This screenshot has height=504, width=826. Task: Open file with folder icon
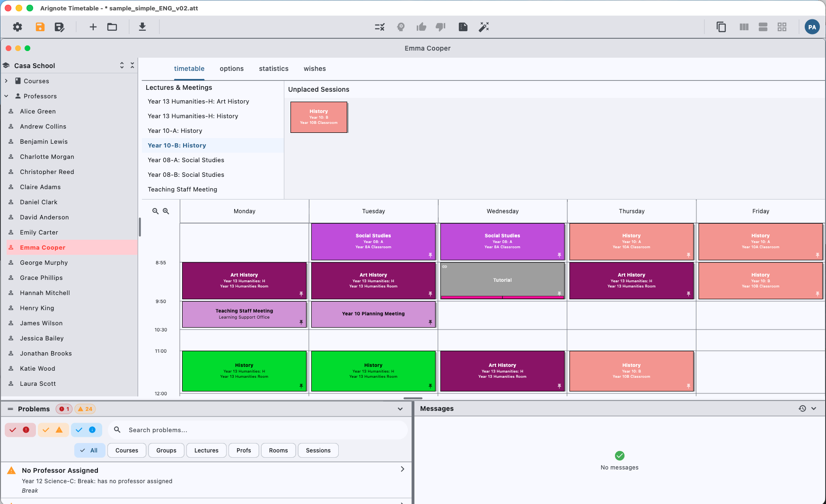click(x=112, y=27)
